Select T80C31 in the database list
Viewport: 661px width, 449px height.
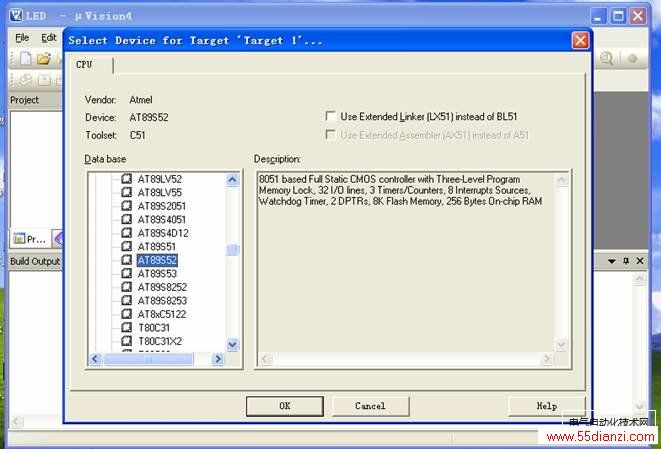(x=154, y=328)
